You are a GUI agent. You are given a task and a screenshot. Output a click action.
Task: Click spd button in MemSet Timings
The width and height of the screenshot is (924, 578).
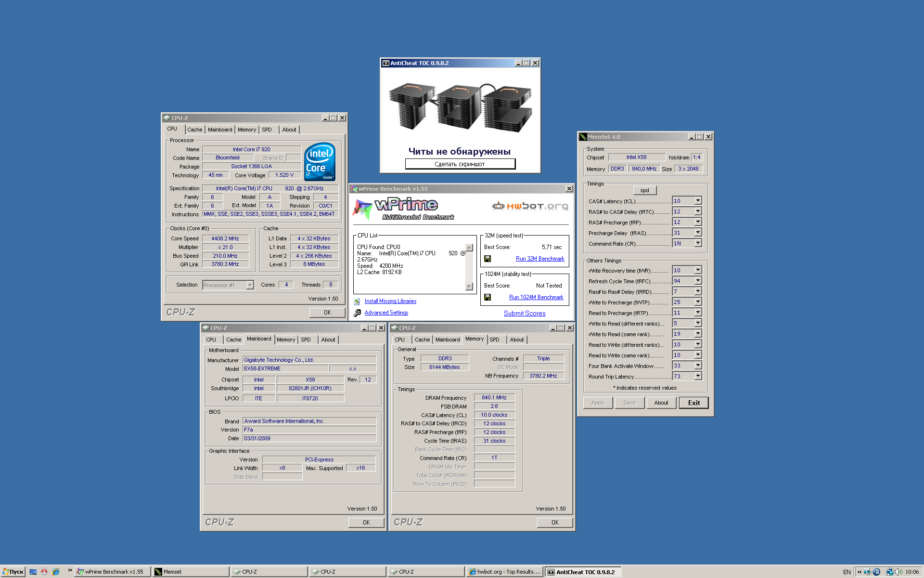644,190
